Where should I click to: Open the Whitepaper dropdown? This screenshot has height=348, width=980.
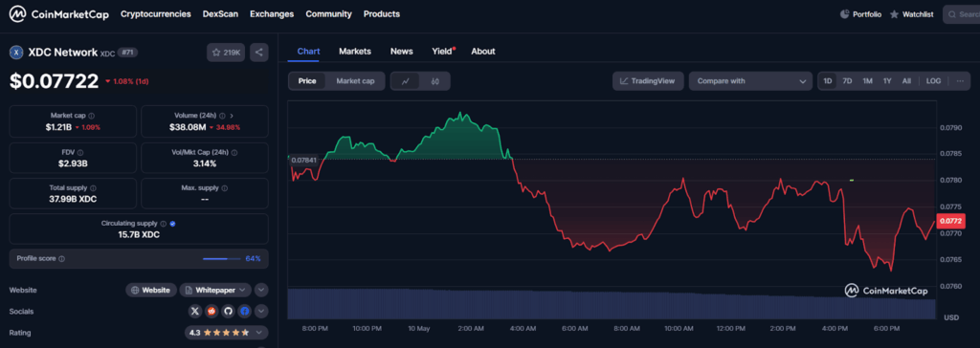point(215,290)
